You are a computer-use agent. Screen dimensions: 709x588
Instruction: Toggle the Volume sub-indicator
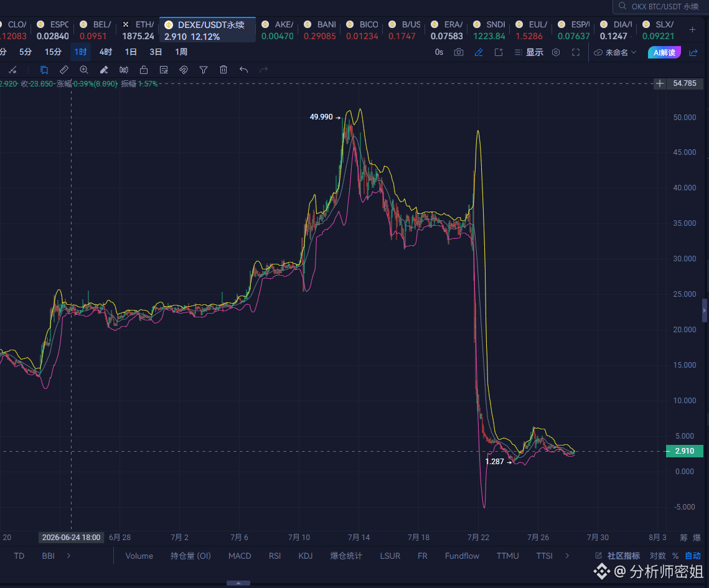pos(139,556)
